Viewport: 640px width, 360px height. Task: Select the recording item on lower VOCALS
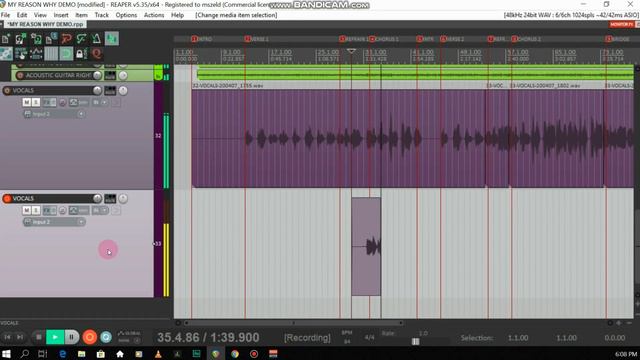click(366, 247)
